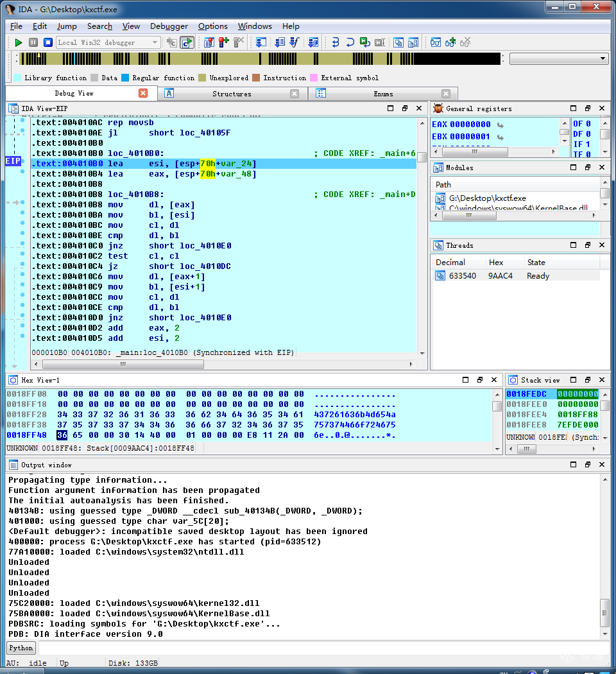This screenshot has width=616, height=674.
Task: Open the Local Win32 debugger dropdown
Action: point(108,42)
